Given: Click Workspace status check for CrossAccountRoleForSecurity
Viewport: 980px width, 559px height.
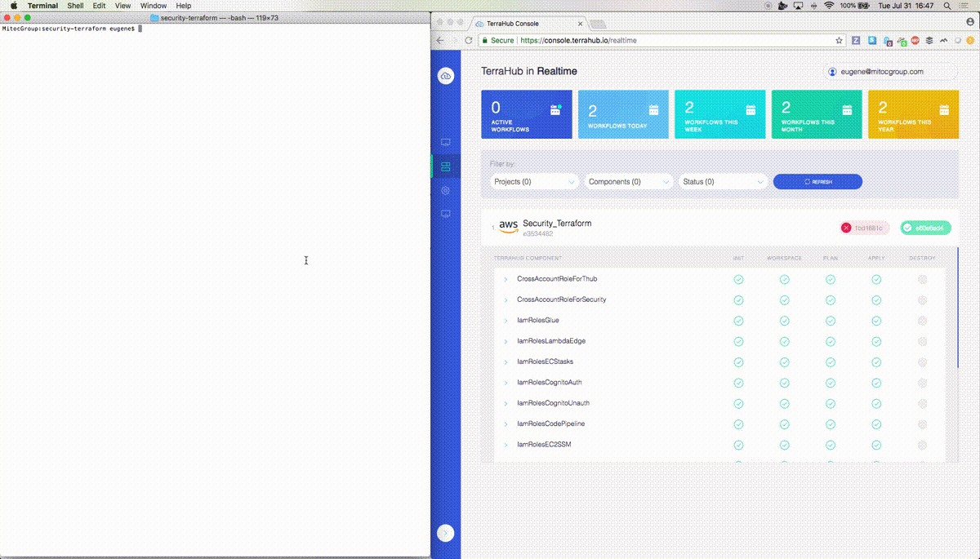Looking at the screenshot, I should [784, 299].
